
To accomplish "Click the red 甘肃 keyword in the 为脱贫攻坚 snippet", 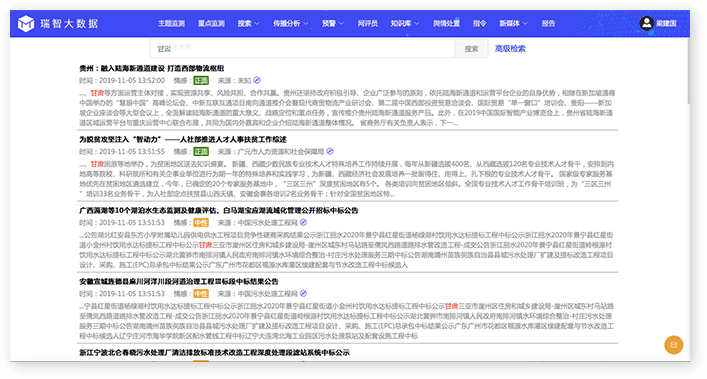I will [97, 164].
